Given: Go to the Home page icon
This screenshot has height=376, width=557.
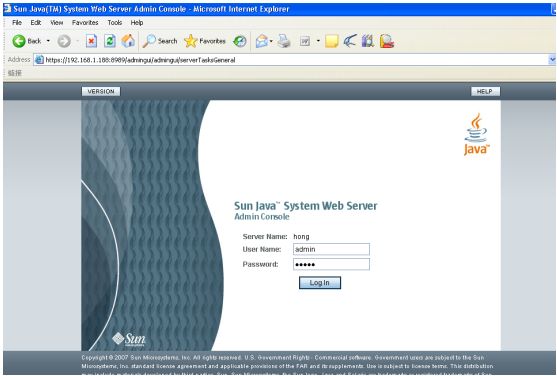Looking at the screenshot, I should tap(128, 41).
